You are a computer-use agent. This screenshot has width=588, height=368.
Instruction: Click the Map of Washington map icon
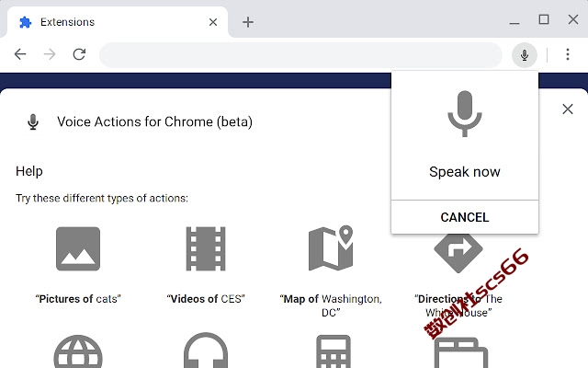(331, 247)
